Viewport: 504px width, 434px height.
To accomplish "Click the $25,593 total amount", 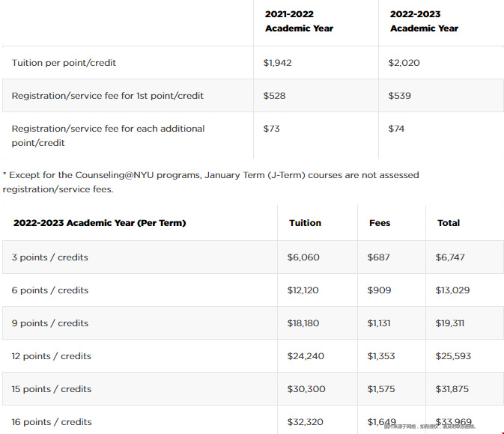I will 453,356.
